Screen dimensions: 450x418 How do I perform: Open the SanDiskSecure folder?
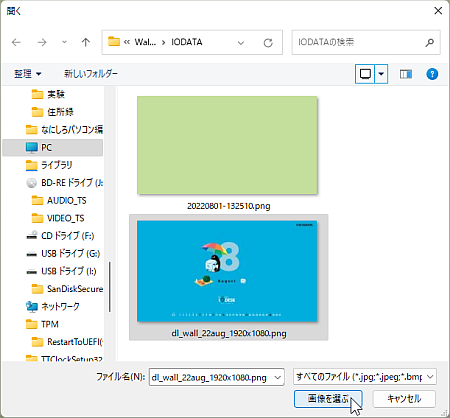tap(67, 289)
